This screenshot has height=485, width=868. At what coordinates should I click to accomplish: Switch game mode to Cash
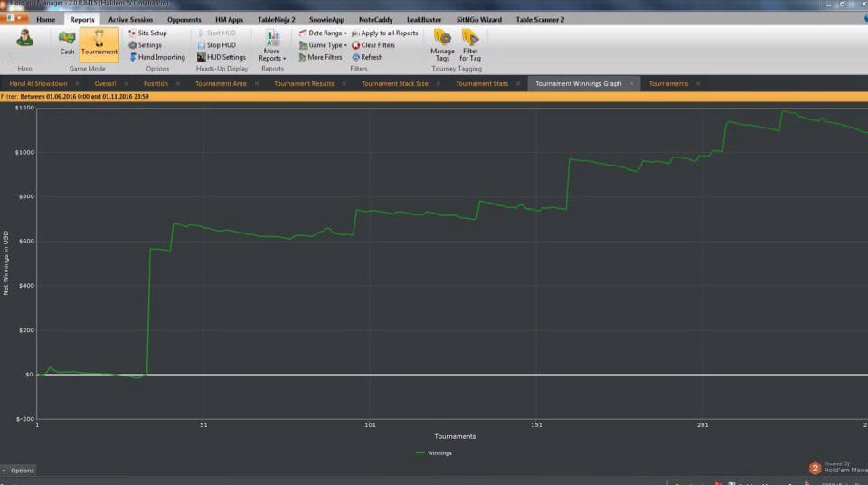[67, 43]
